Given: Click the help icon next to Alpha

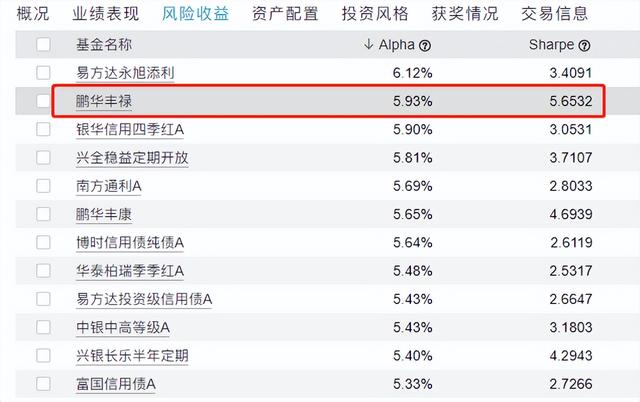Looking at the screenshot, I should pos(425,45).
